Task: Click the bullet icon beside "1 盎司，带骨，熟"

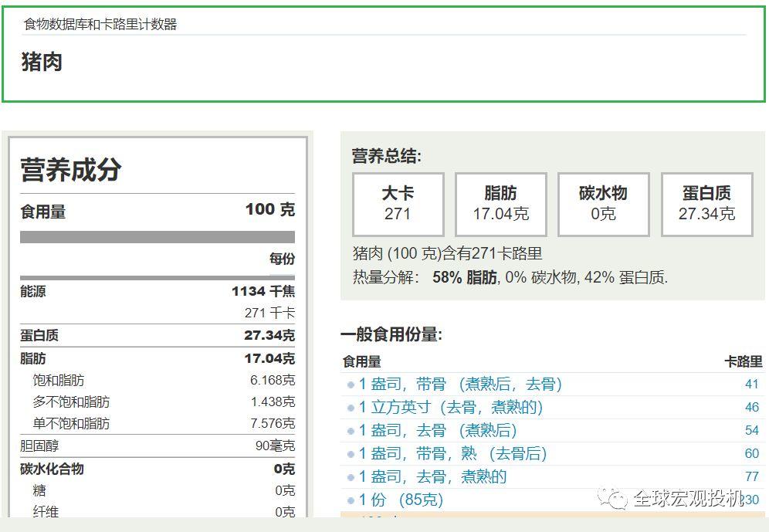Action: 352,454
